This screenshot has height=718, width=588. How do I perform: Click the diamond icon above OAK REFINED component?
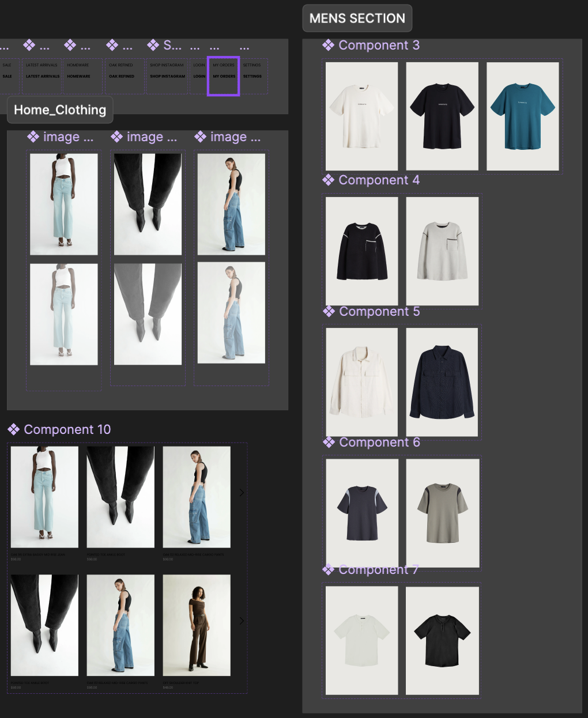coord(111,46)
